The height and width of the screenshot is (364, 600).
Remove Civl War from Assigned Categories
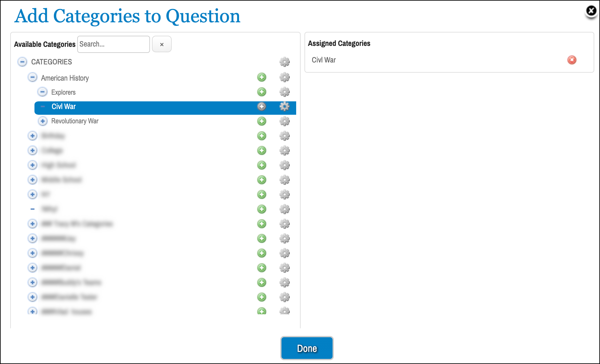pyautogui.click(x=572, y=60)
